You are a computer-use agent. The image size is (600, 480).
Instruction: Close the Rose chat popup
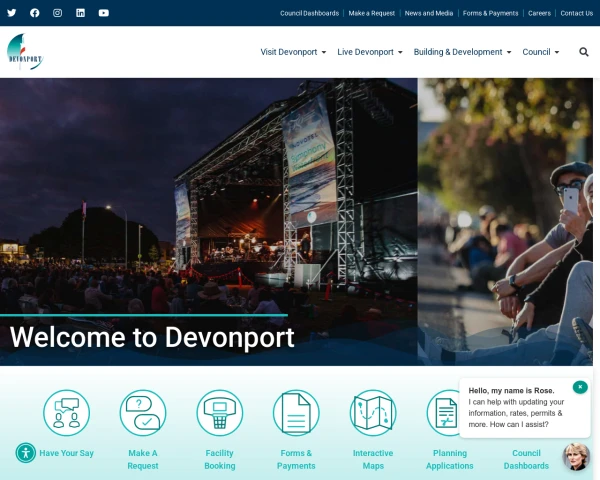coord(580,387)
